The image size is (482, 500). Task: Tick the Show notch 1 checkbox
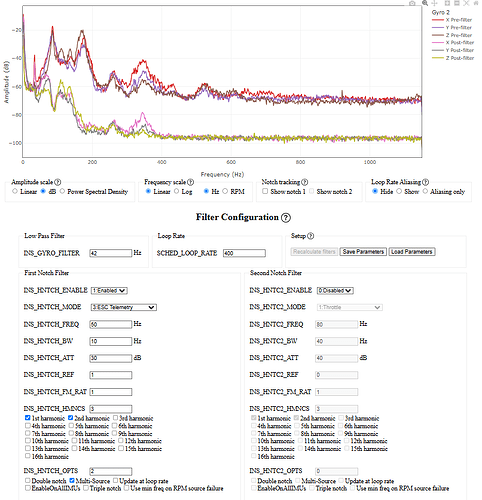[x=265, y=191]
